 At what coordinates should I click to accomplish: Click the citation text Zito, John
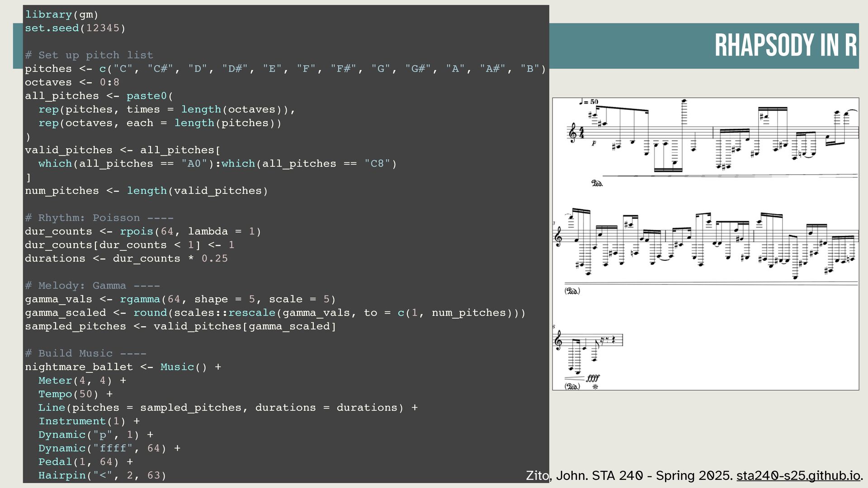tap(556, 476)
